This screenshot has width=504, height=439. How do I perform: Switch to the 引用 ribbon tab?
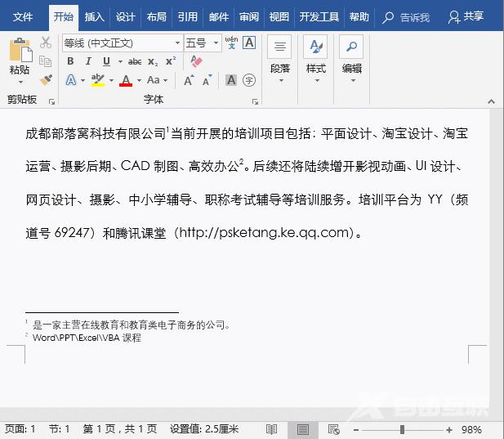[x=188, y=16]
